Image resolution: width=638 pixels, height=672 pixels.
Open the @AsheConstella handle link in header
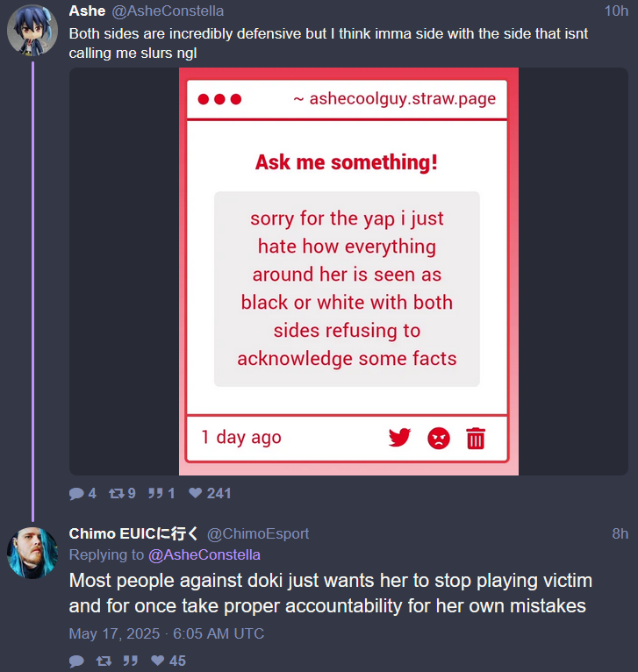(168, 11)
